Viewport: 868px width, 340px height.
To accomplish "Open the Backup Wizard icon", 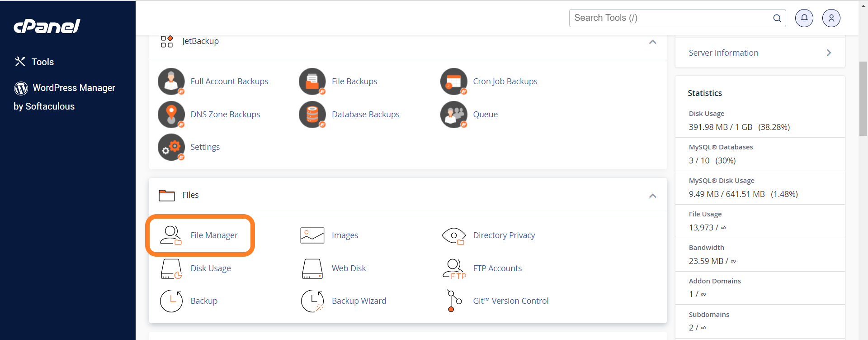I will click(312, 301).
